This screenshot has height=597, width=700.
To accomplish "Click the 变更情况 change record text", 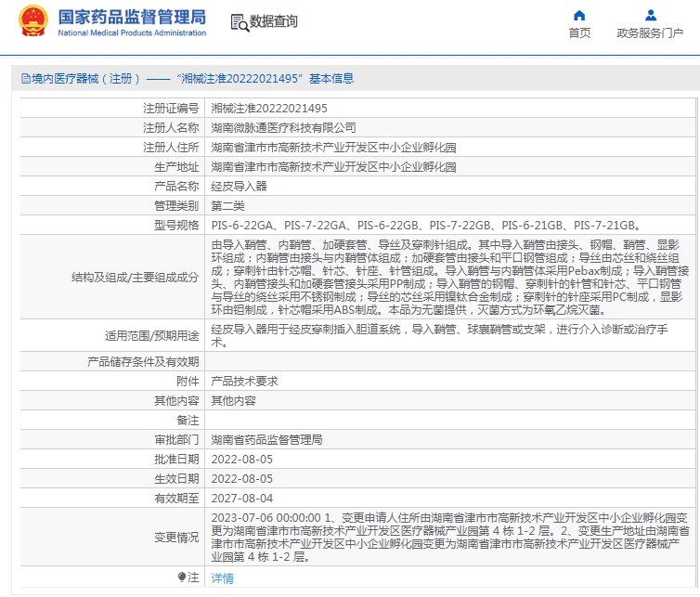I will point(450,538).
